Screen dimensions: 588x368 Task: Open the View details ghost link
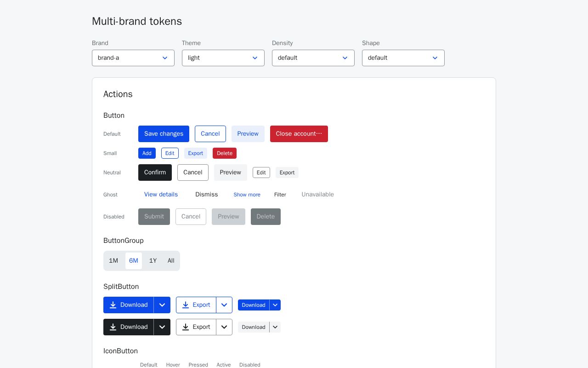point(161,195)
